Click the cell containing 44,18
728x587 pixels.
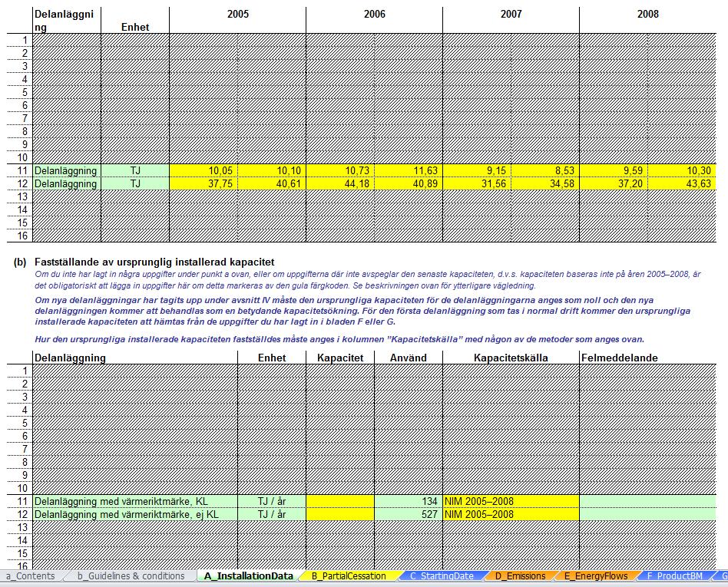340,183
